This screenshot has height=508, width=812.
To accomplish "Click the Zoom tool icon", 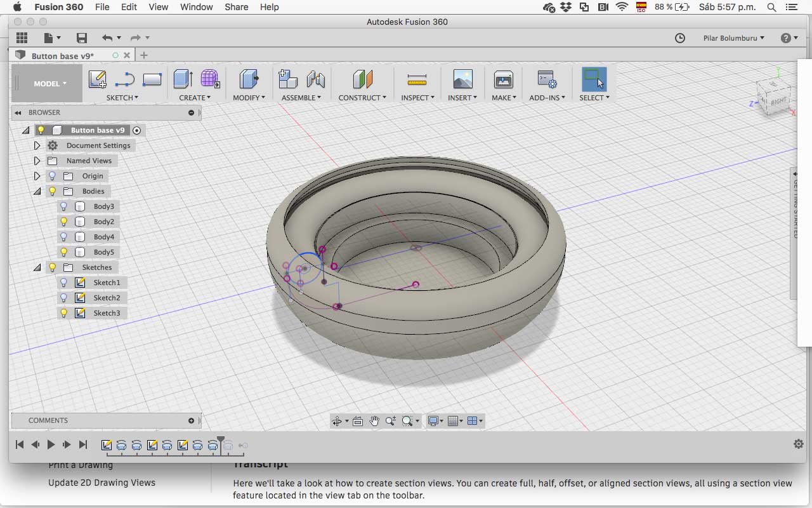I will (x=390, y=421).
